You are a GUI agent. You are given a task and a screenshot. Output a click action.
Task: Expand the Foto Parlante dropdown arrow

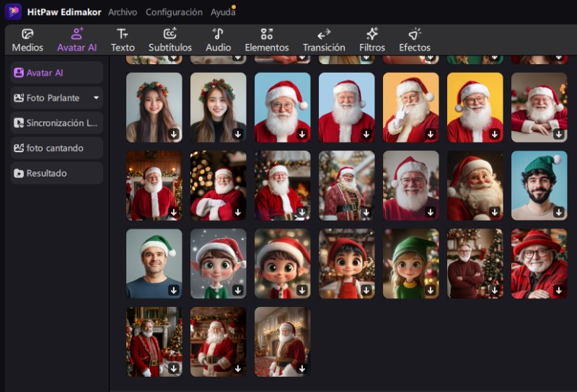pos(96,98)
